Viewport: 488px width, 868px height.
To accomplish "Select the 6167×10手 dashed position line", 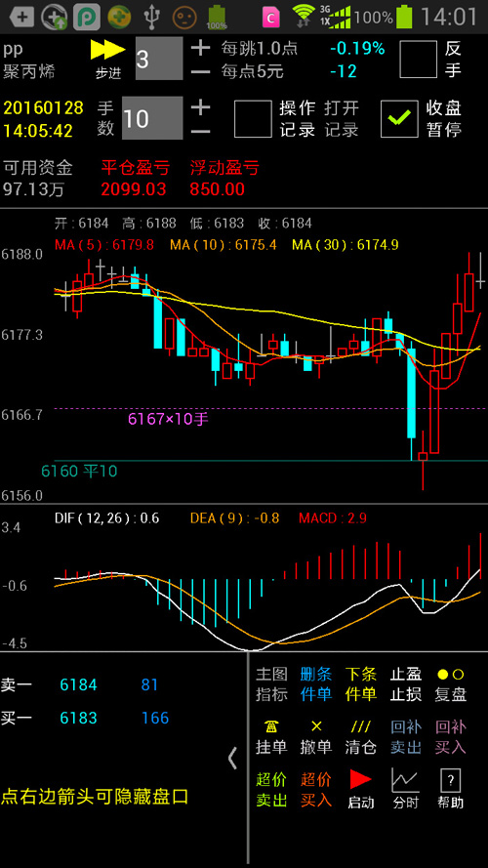I will 270,409.
